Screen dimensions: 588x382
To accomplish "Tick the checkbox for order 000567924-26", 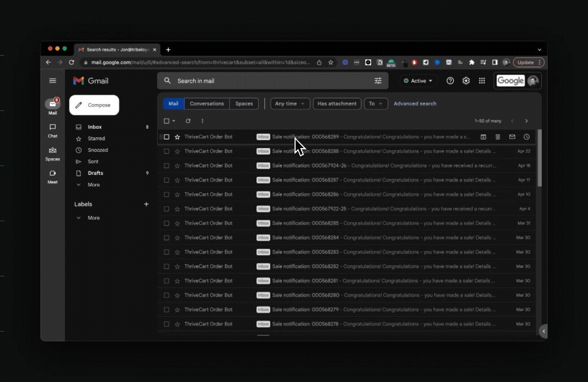I will point(167,166).
